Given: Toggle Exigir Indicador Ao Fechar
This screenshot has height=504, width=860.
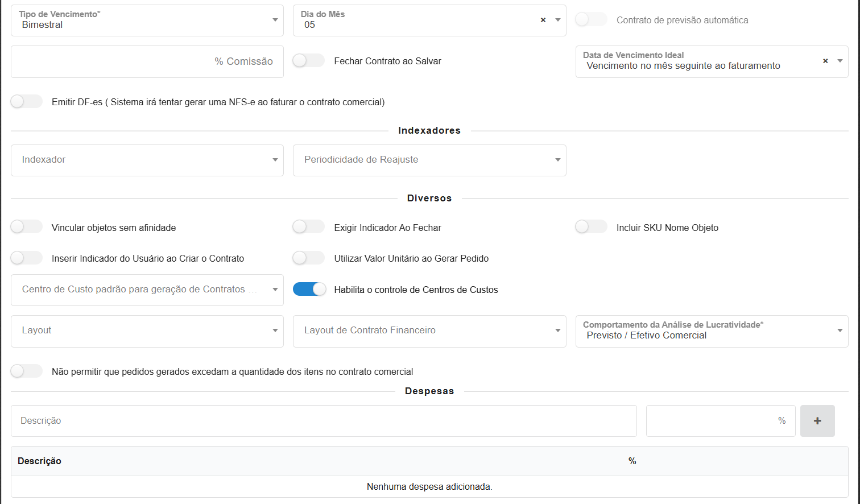Looking at the screenshot, I should [x=309, y=227].
